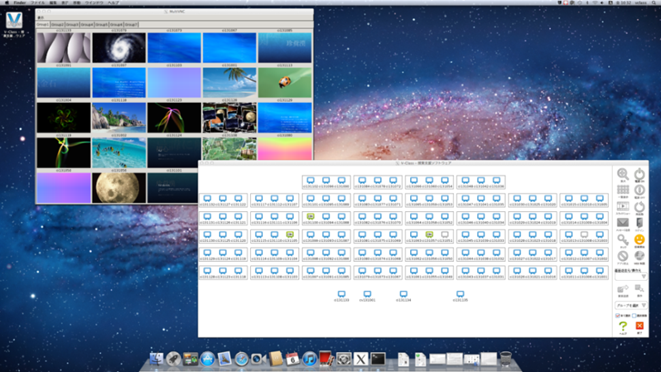The height and width of the screenshot is (372, 661).
Task: Select the pink-yellow gradient thumbnail in MultiVNC
Action: [285, 148]
